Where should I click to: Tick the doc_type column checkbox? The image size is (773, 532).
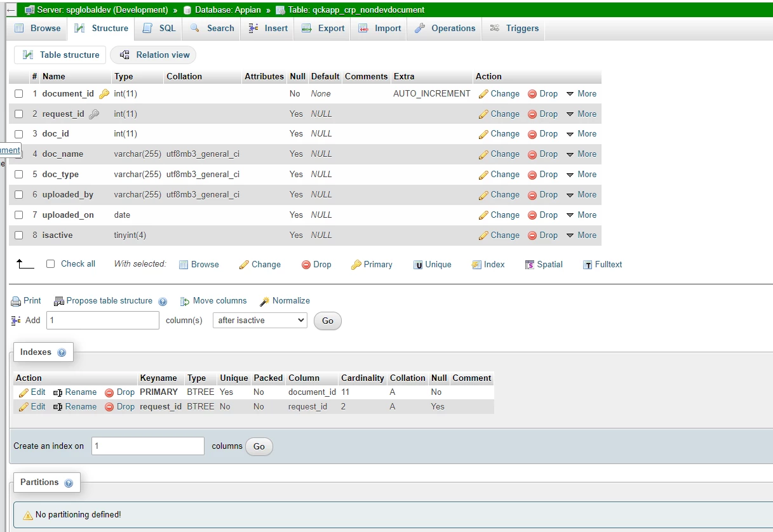coord(18,175)
